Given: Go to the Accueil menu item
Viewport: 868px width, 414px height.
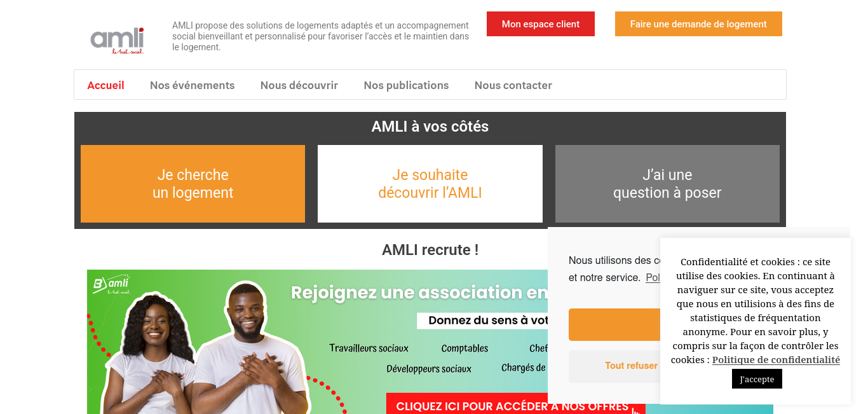Looking at the screenshot, I should 105,85.
